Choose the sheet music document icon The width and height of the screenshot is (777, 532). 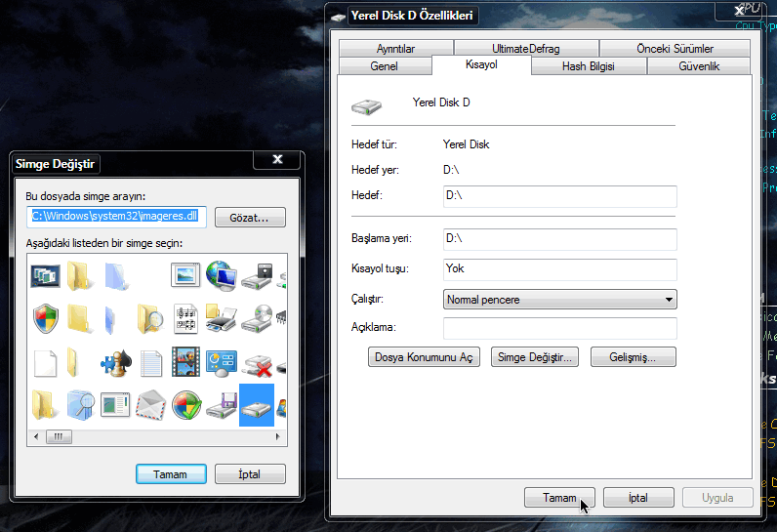185,319
